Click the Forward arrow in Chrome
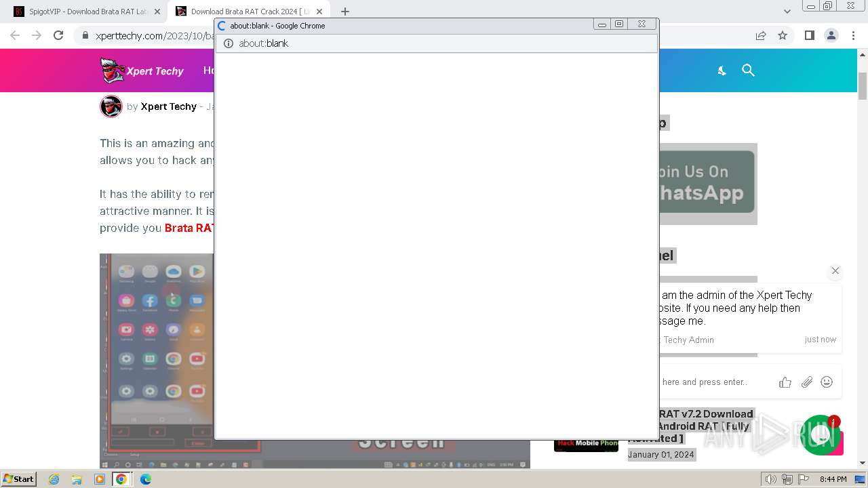868x488 pixels. [x=37, y=35]
